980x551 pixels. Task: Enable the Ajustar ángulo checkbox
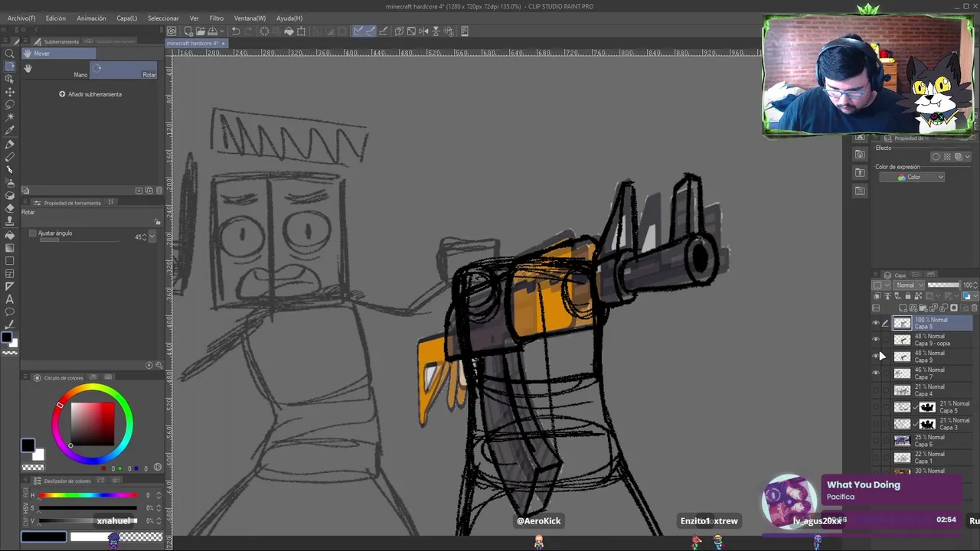[33, 233]
